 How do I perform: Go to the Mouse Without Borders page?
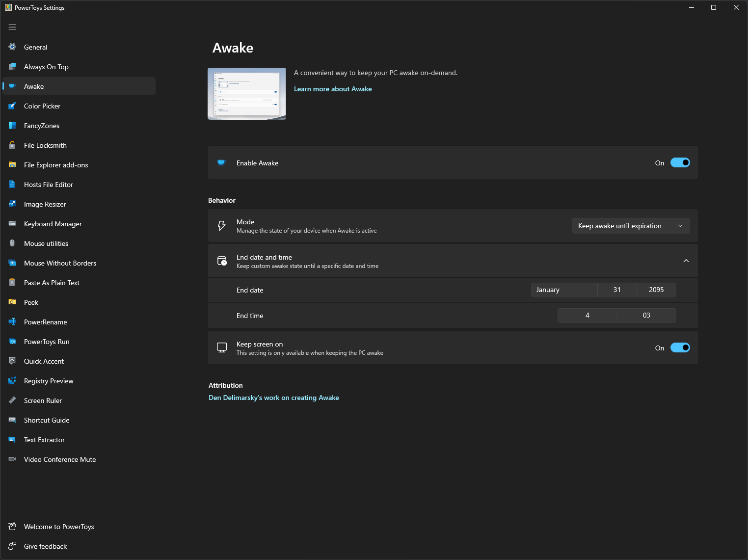point(79,263)
